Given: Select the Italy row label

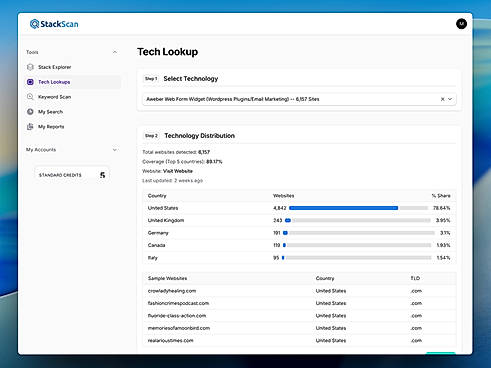Looking at the screenshot, I should tap(153, 258).
